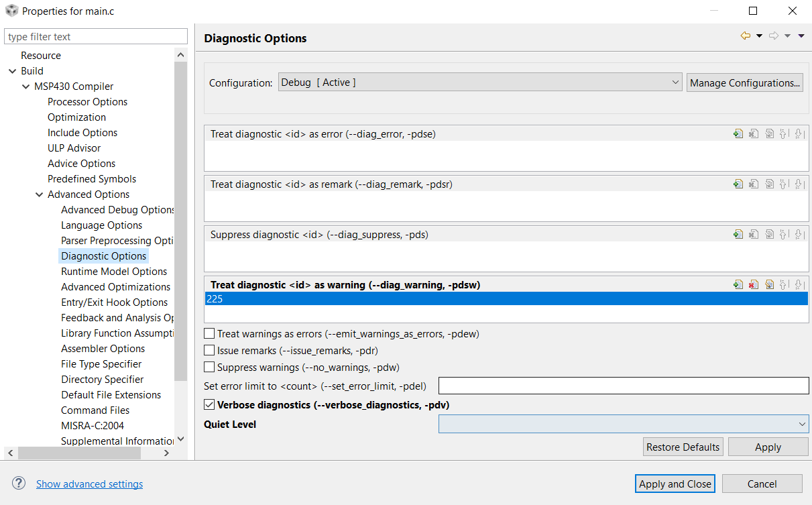The width and height of the screenshot is (812, 505).
Task: Click the error limit count field
Action: click(624, 386)
